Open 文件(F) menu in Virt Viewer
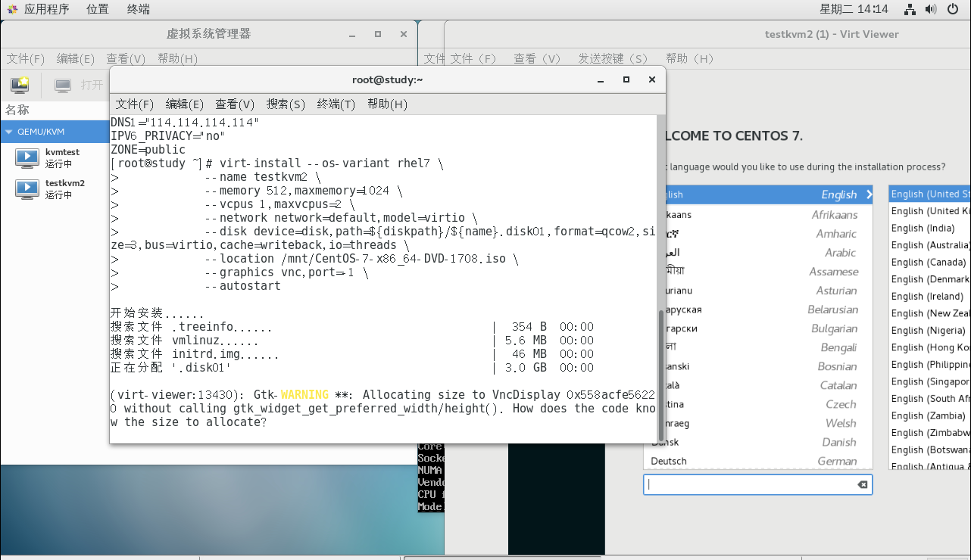This screenshot has height=560, width=971. tap(473, 58)
